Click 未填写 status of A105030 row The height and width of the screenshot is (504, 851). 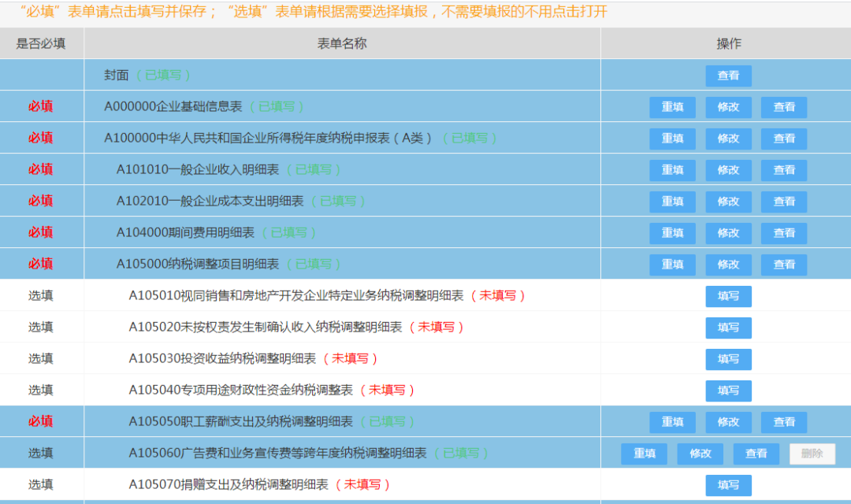350,358
